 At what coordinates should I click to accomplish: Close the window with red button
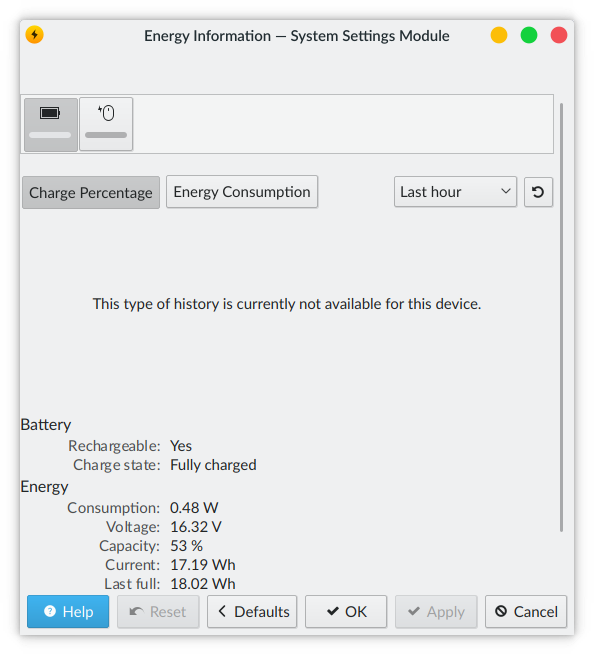(x=559, y=35)
